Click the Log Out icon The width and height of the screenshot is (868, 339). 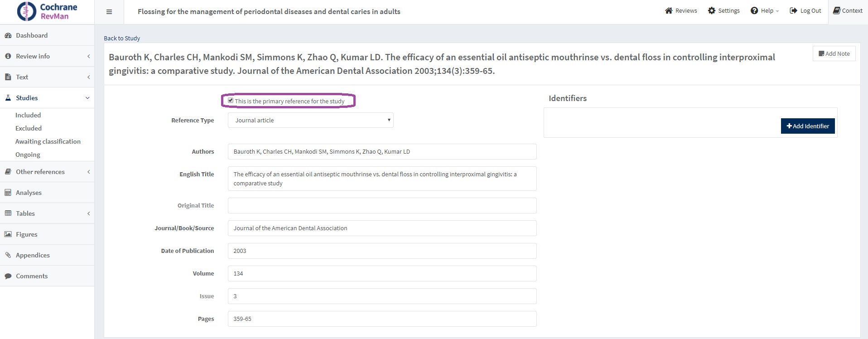(x=793, y=11)
